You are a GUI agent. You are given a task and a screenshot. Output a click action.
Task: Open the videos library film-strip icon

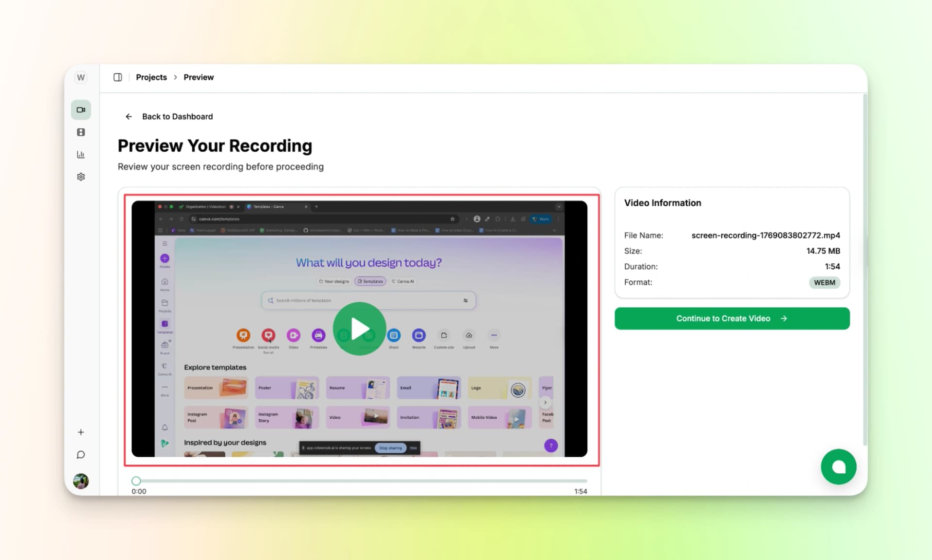pos(81,132)
